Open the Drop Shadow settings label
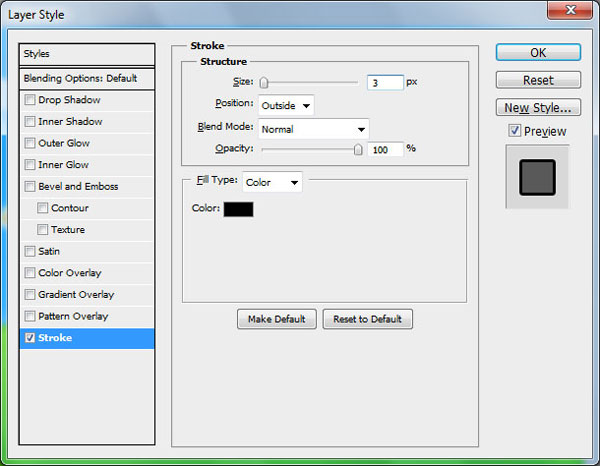Image resolution: width=600 pixels, height=466 pixels. point(69,100)
